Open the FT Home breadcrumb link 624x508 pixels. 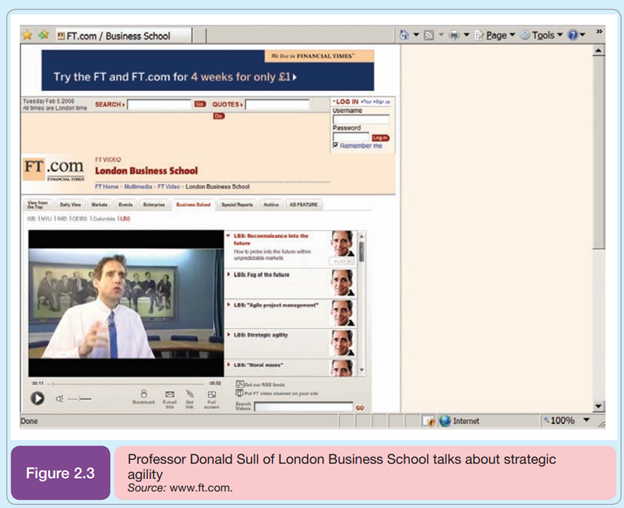coord(107,187)
